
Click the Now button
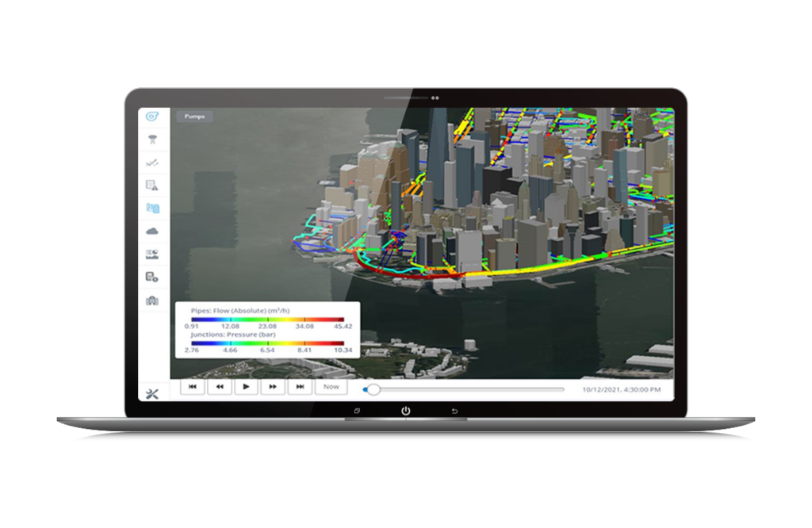pos(331,387)
